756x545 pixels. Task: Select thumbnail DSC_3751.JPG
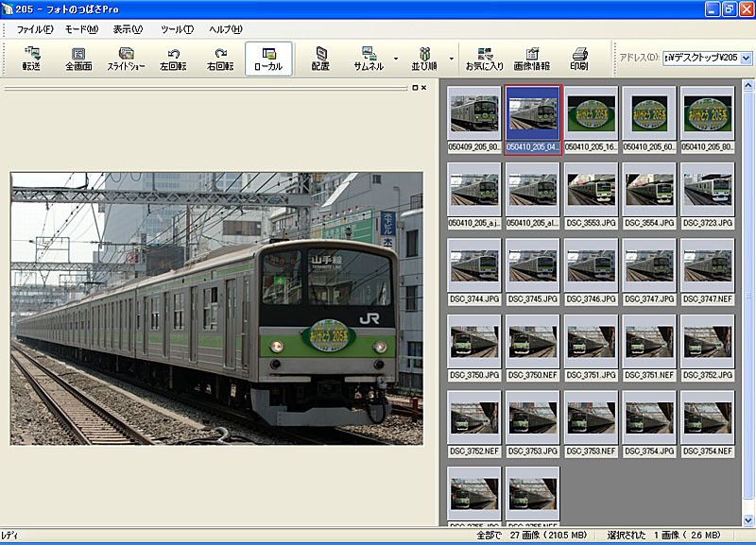591,348
